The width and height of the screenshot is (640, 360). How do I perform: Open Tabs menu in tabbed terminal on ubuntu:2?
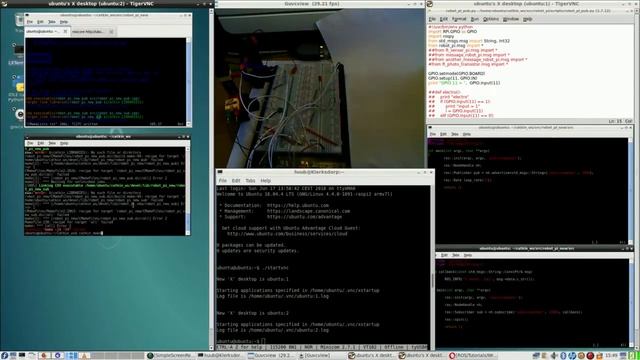[x=51, y=22]
